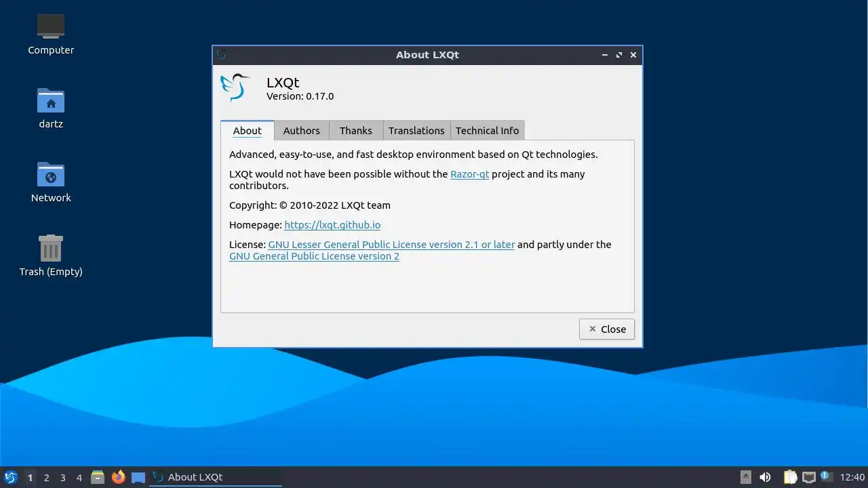Launch Firefox from the panel

click(118, 477)
